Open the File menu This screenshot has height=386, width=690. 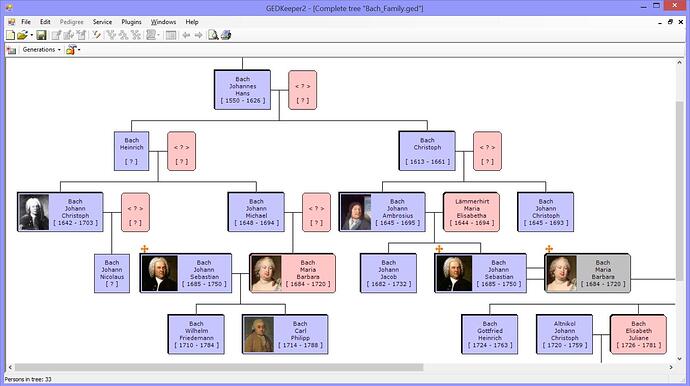[26, 22]
